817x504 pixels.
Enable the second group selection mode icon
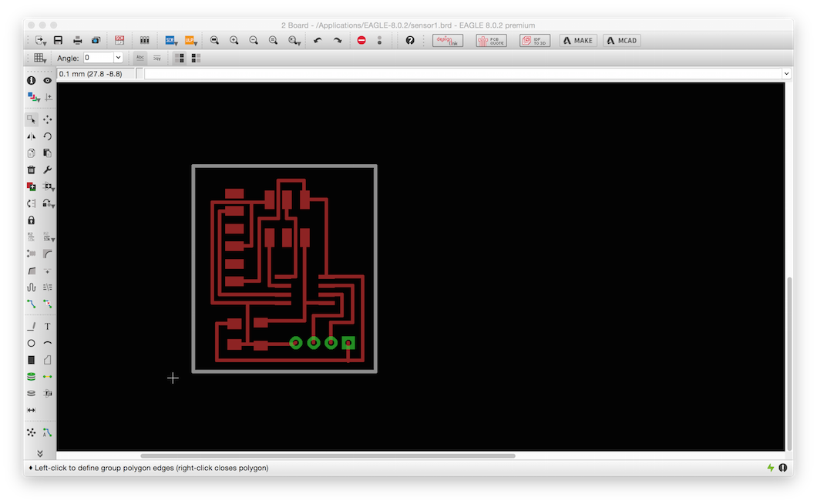coord(196,58)
